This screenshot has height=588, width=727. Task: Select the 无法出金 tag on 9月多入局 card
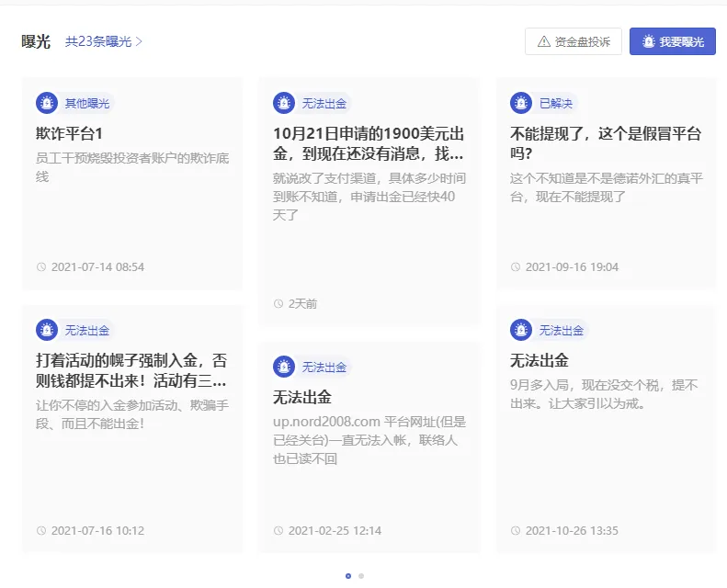pos(561,330)
